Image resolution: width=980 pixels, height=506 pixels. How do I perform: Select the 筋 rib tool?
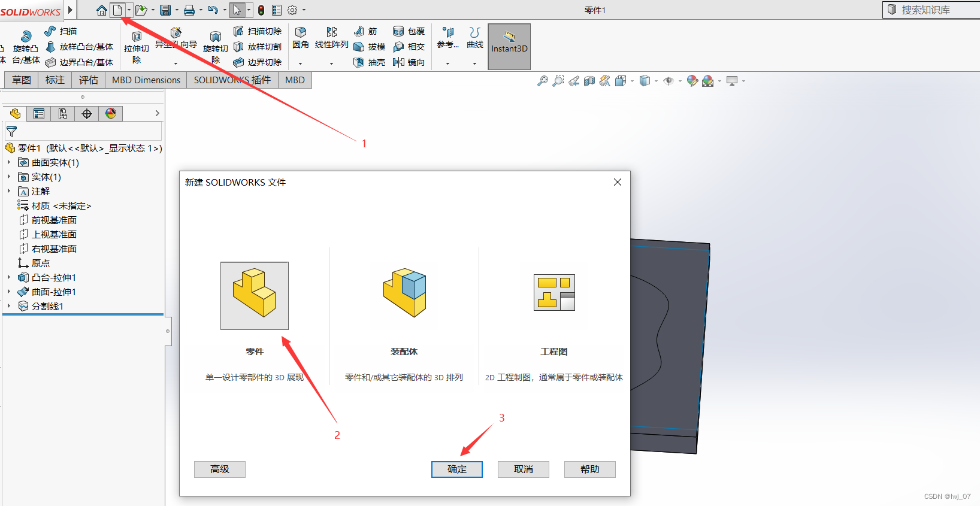[365, 31]
